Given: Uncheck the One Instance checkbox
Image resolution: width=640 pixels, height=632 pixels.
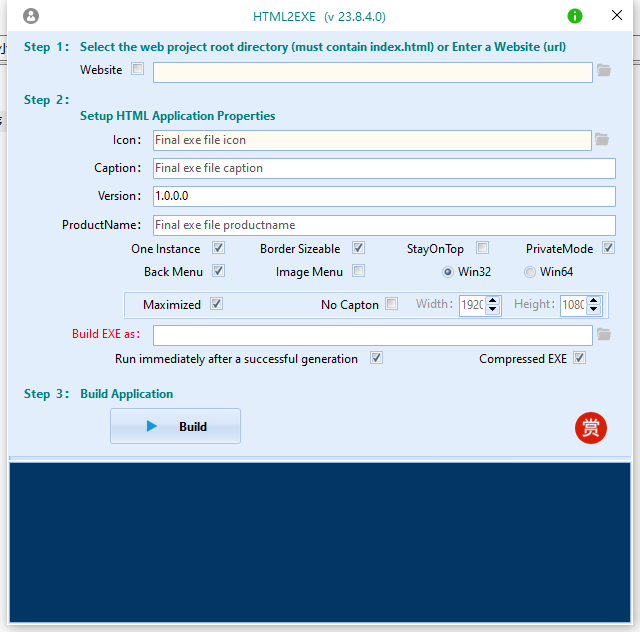Looking at the screenshot, I should coord(218,248).
